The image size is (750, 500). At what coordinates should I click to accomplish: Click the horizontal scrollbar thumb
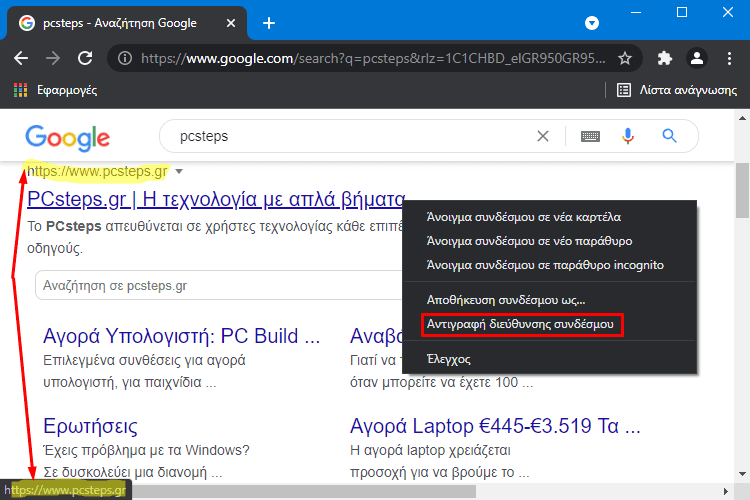click(304, 491)
